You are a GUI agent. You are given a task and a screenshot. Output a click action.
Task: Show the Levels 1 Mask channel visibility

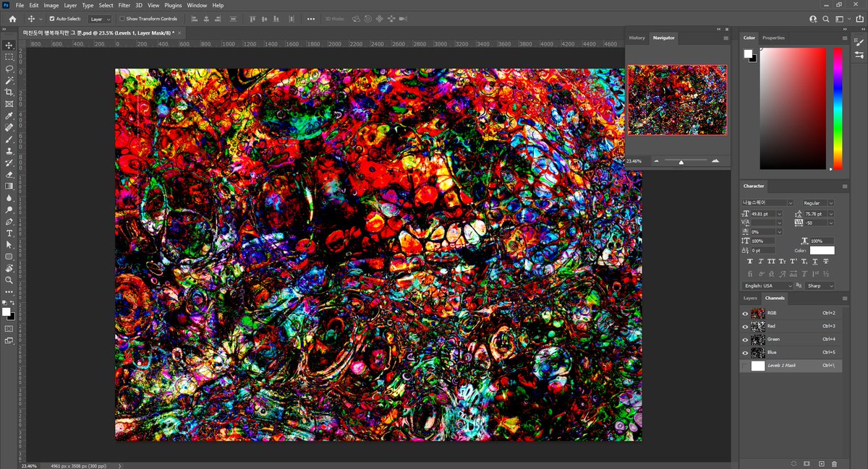click(745, 366)
